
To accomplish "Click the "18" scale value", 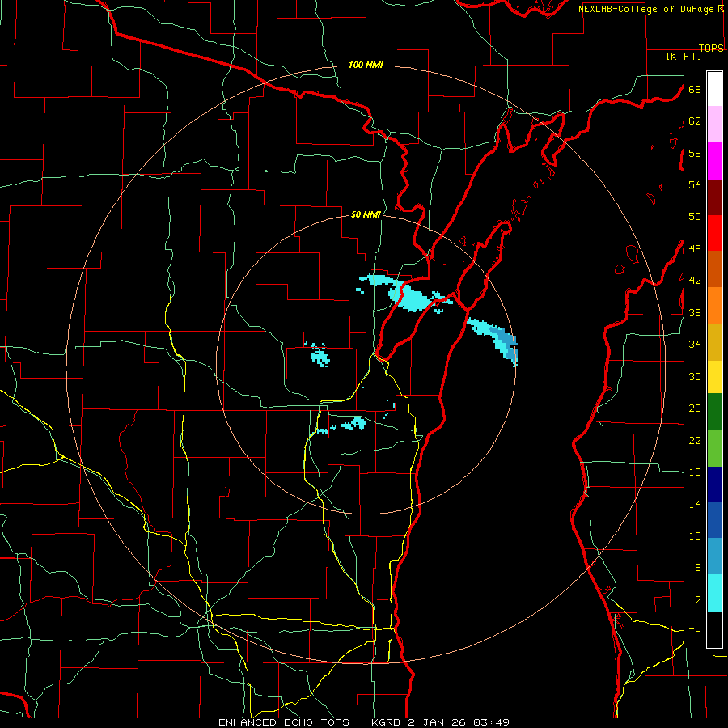I will tap(695, 472).
